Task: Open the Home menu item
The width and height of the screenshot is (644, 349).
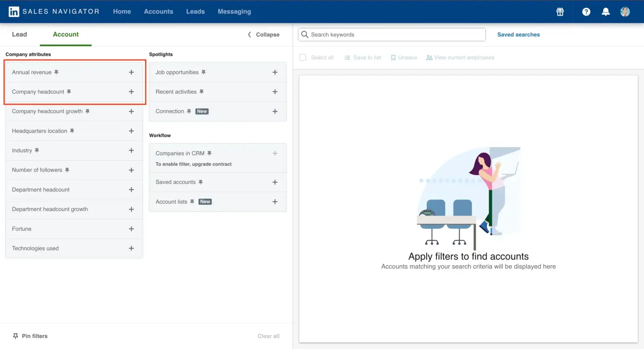Action: (122, 11)
